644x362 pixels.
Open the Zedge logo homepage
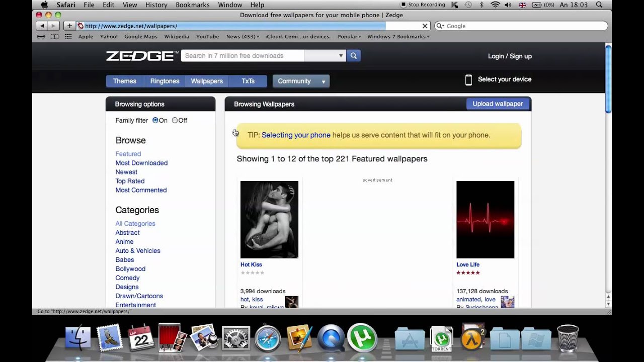142,56
